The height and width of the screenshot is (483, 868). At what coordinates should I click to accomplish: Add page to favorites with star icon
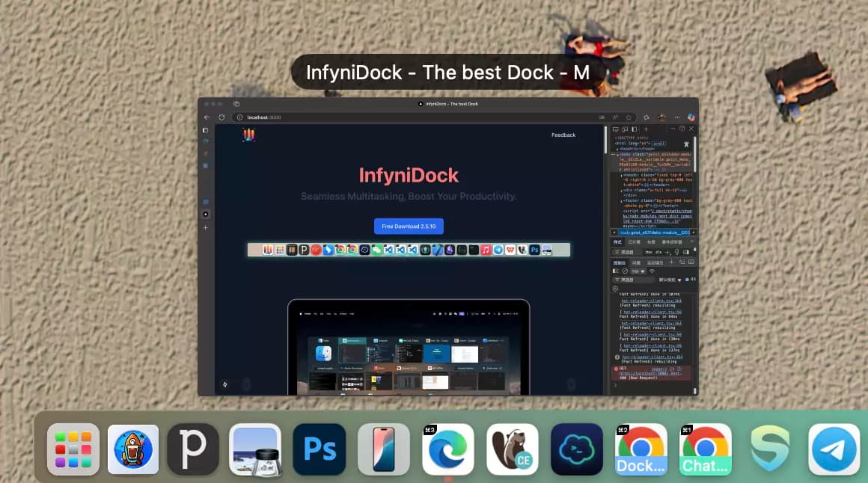(x=629, y=117)
